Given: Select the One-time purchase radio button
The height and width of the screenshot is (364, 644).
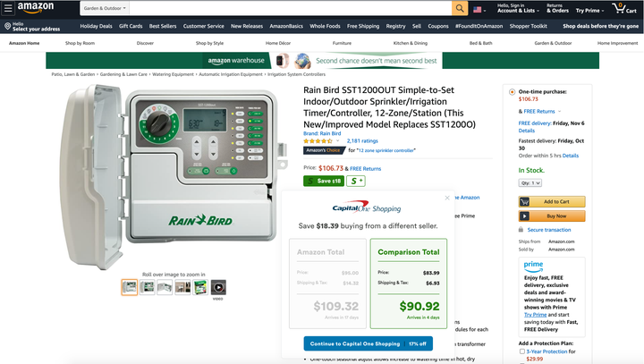Looking at the screenshot, I should pyautogui.click(x=511, y=91).
